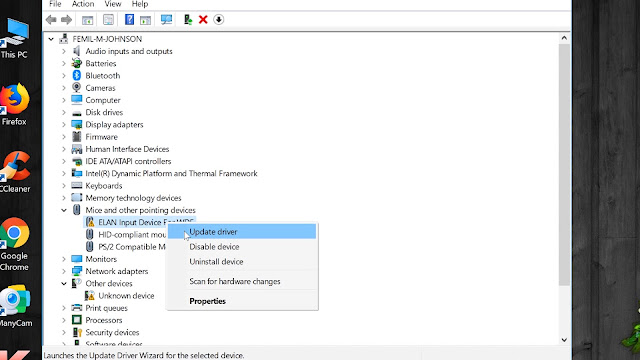Click the scan for hardware changes monitor icon
Screen dimensions: 640x360
pos(166,20)
